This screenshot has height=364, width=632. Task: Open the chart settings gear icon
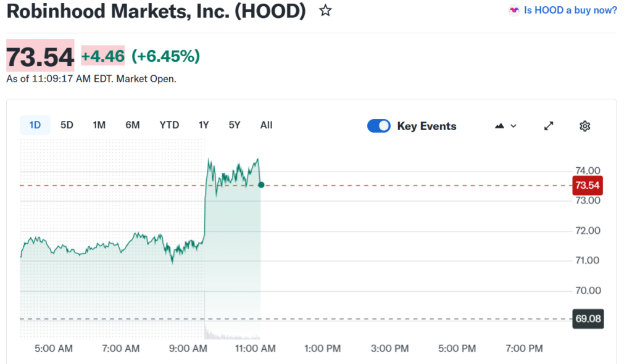pos(584,125)
